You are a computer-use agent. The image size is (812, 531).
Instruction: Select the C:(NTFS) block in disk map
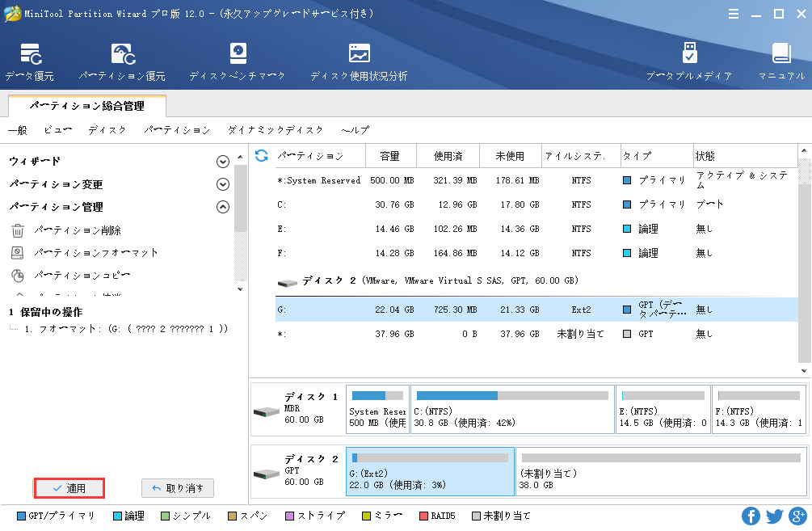(511, 410)
